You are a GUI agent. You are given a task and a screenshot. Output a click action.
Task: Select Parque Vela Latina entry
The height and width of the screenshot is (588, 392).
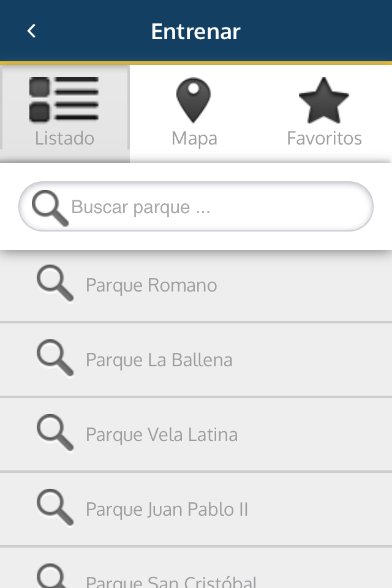click(x=196, y=434)
